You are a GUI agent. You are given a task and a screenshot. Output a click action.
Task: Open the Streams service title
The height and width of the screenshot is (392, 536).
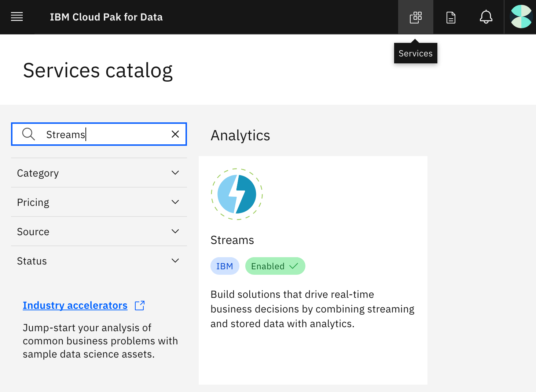click(x=232, y=240)
